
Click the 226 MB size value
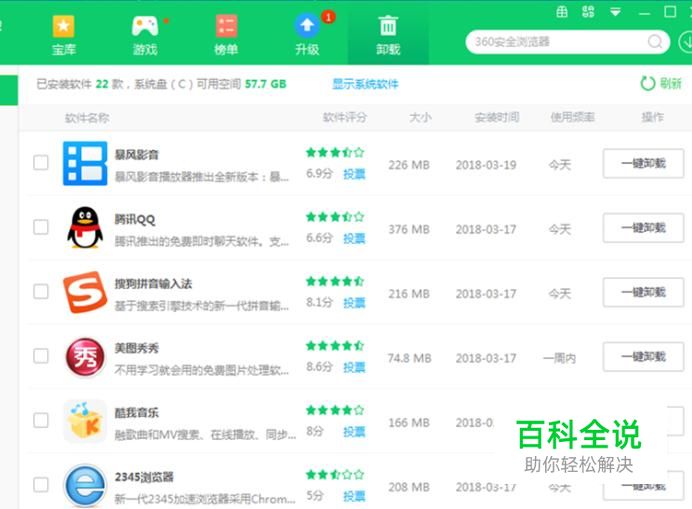409,165
